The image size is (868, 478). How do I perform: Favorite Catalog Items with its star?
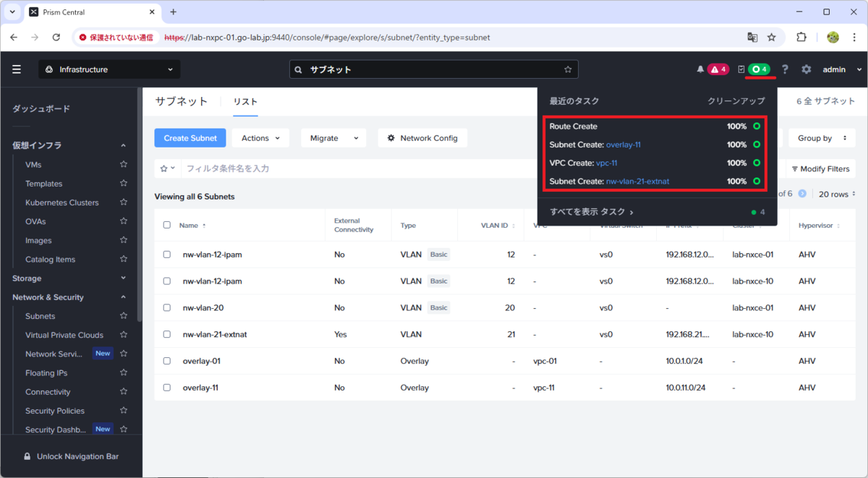(x=124, y=259)
